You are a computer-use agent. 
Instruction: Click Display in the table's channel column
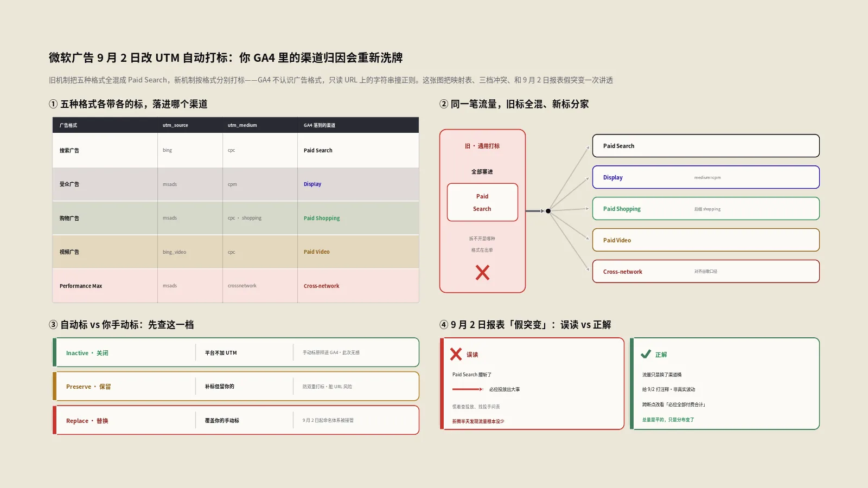click(312, 184)
